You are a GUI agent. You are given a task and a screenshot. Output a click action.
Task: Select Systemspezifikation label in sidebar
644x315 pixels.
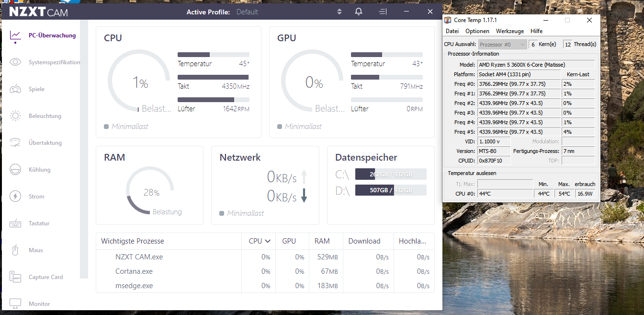(x=55, y=62)
